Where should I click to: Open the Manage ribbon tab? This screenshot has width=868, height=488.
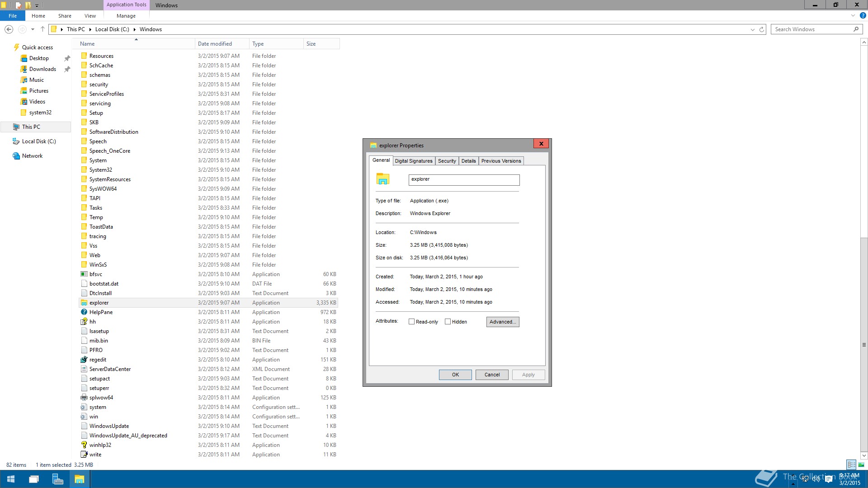(x=126, y=16)
